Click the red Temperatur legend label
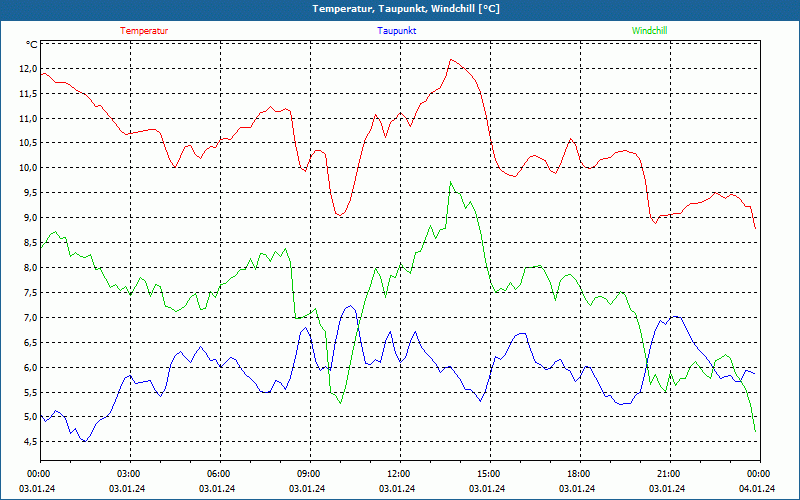This screenshot has height=500, width=800. click(144, 31)
